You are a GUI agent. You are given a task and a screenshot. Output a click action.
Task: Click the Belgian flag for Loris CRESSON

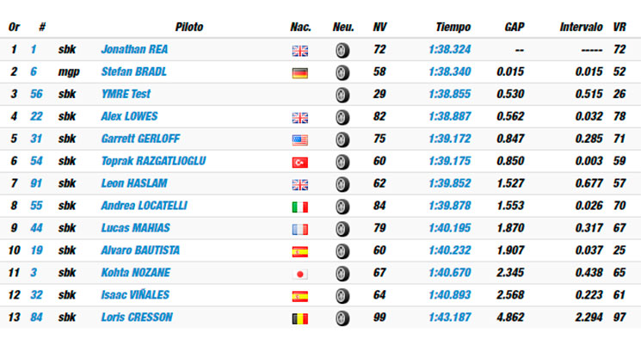tap(300, 318)
